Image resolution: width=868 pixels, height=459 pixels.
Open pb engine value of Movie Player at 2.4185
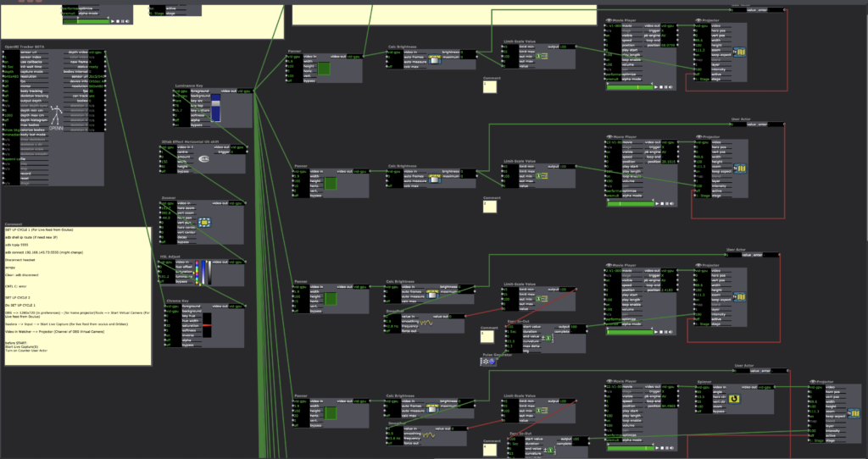pos(668,280)
